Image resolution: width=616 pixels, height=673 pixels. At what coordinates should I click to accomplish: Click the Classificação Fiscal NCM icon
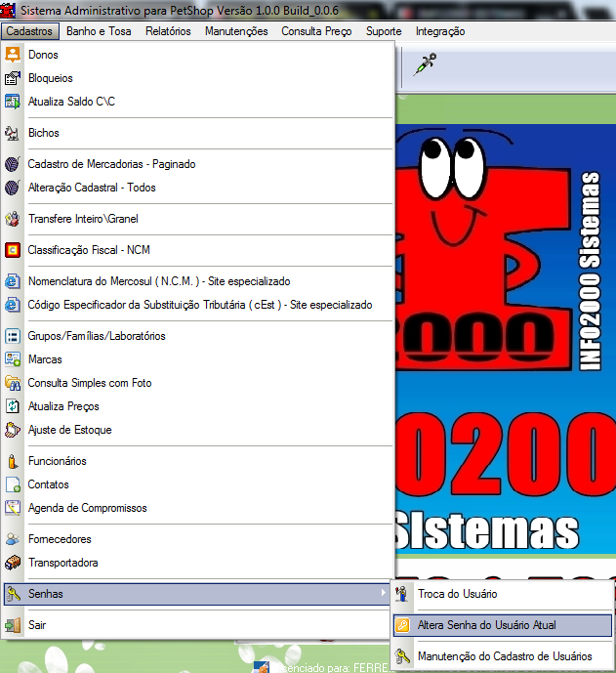coord(13,250)
